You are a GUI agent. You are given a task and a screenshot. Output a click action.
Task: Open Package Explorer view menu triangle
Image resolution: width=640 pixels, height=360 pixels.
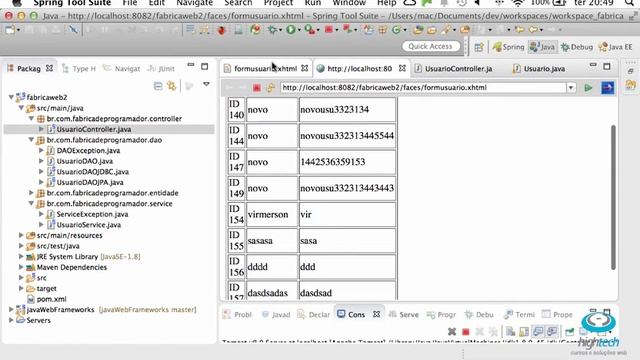pos(206,84)
